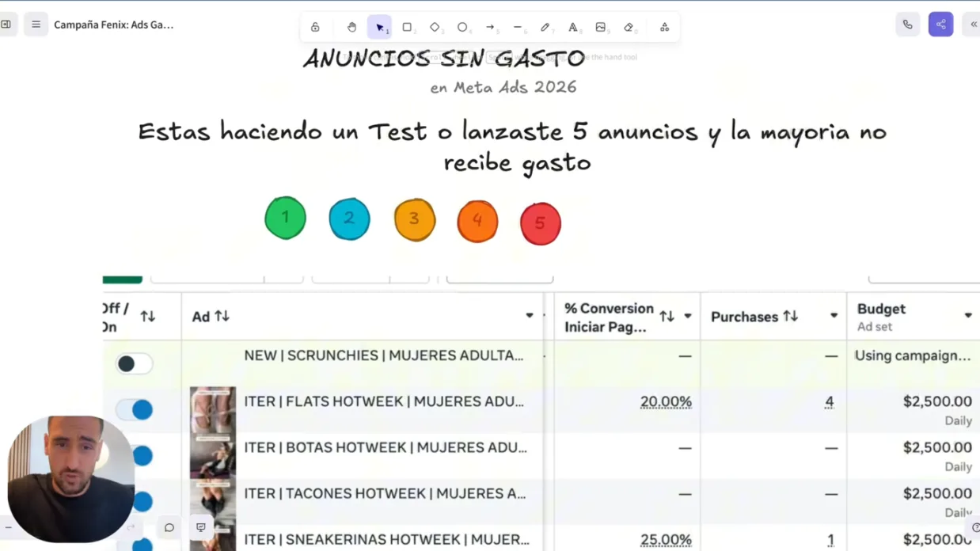
Task: Click $2,500.00 budget in FLATS row
Action: coord(937,401)
